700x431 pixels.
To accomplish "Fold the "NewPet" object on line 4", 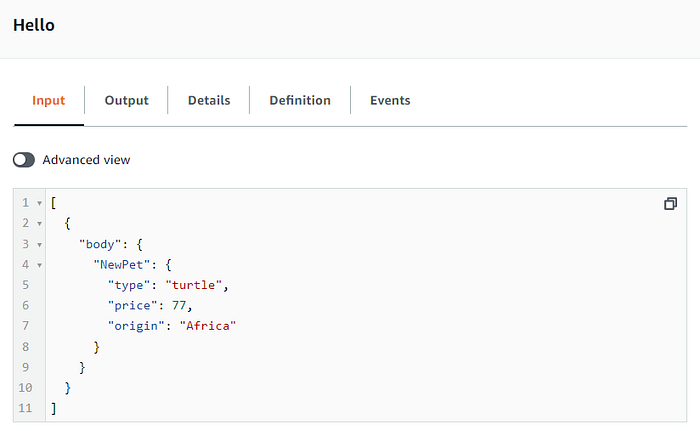I will [39, 265].
